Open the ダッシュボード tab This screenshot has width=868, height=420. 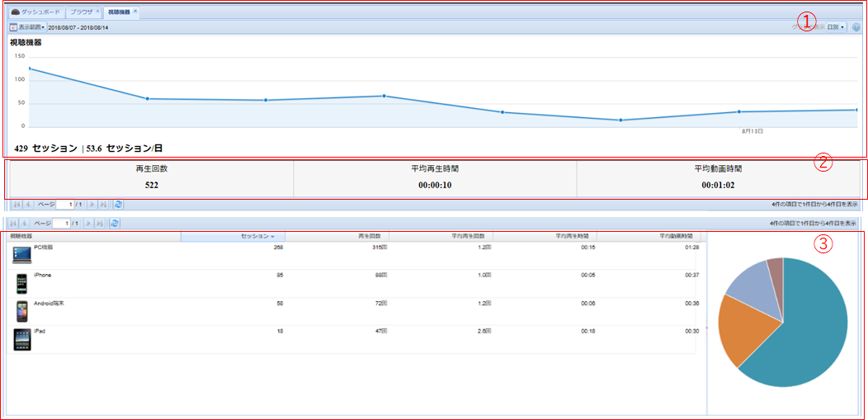click(x=36, y=12)
